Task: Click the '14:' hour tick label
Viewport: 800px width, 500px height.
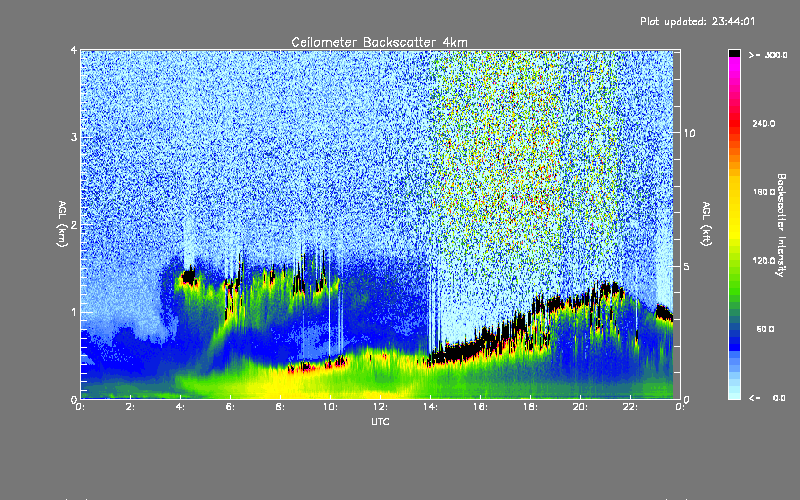Action: [x=431, y=407]
